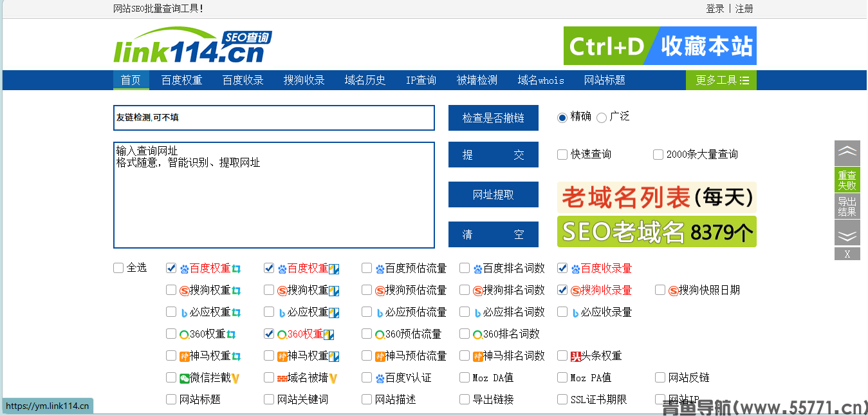Check the 百度V认证 checkbox
This screenshot has width=868, height=416.
coord(367,377)
